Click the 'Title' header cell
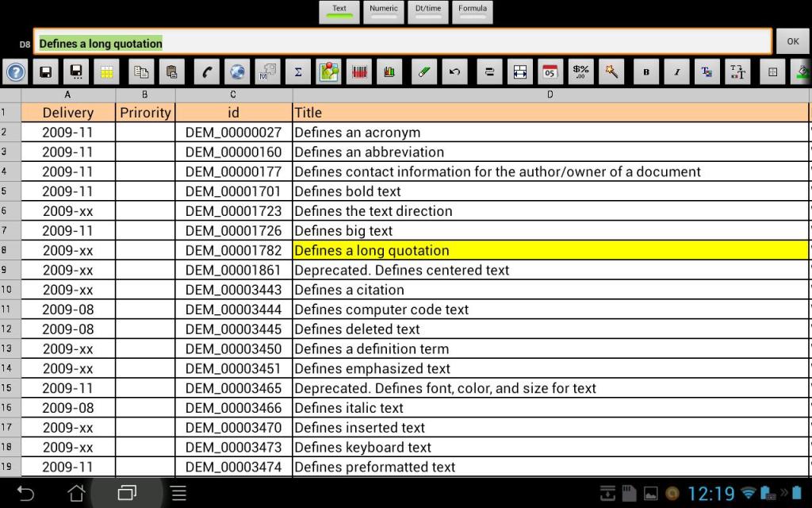 click(550, 113)
